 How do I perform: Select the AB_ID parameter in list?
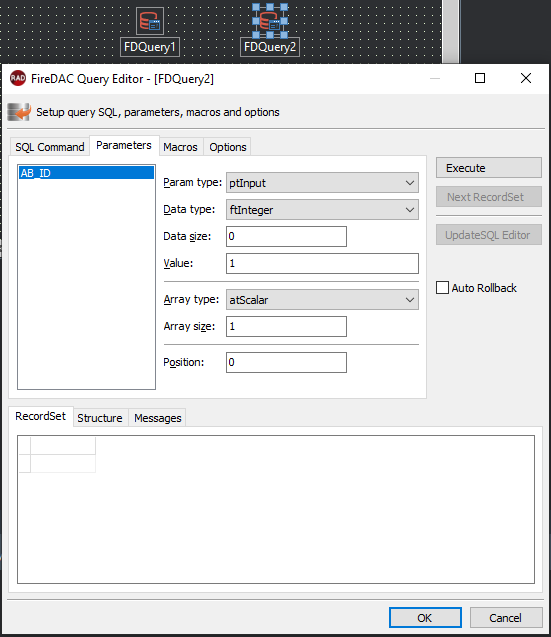[x=87, y=173]
